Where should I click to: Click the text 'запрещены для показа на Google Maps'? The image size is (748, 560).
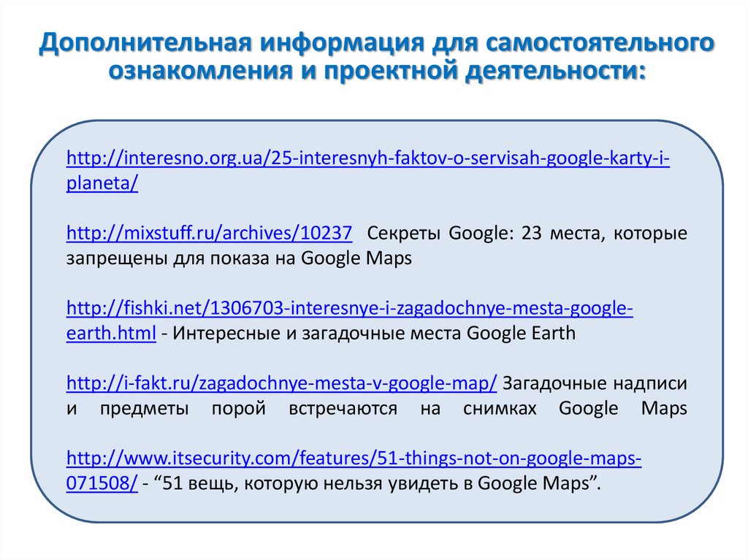pos(239,258)
